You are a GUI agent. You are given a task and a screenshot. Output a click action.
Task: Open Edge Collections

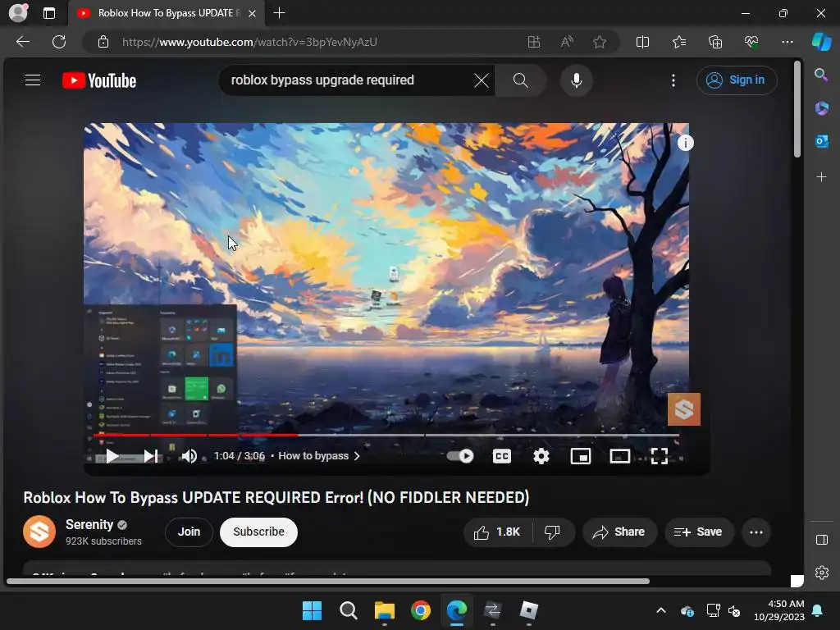(715, 42)
